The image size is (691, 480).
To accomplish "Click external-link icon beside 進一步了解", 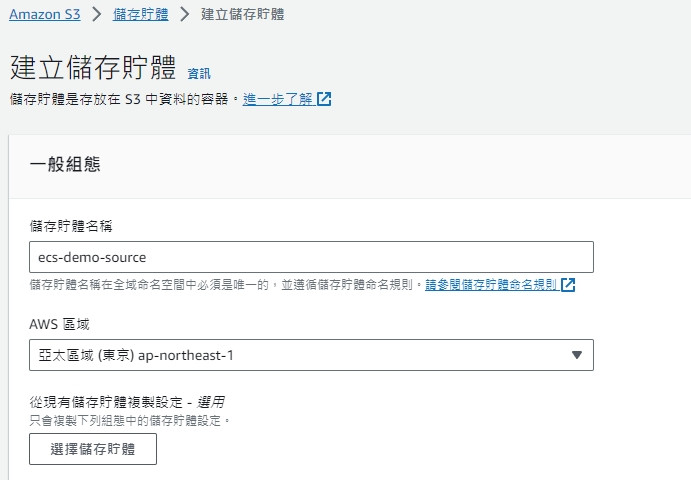I will point(324,99).
